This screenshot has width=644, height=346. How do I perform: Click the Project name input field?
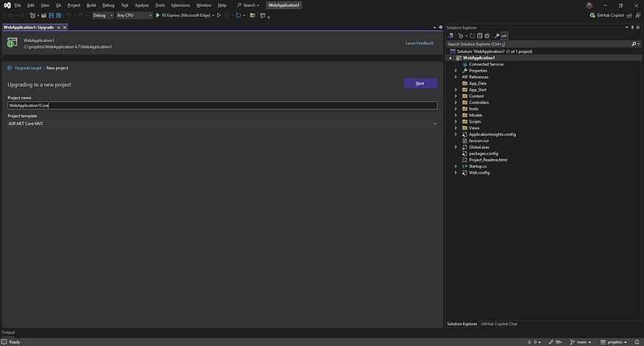[222, 105]
